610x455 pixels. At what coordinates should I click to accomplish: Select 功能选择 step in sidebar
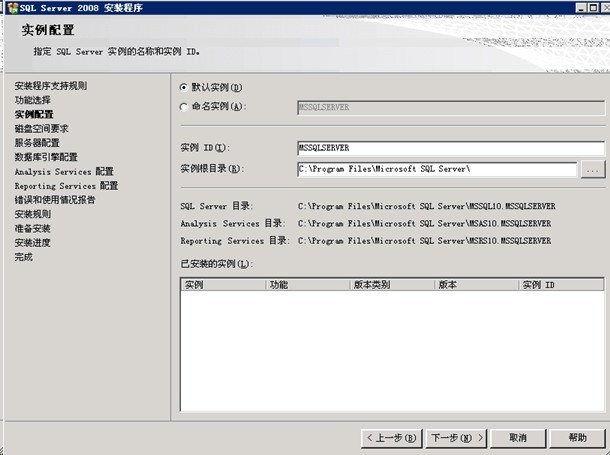coord(33,100)
